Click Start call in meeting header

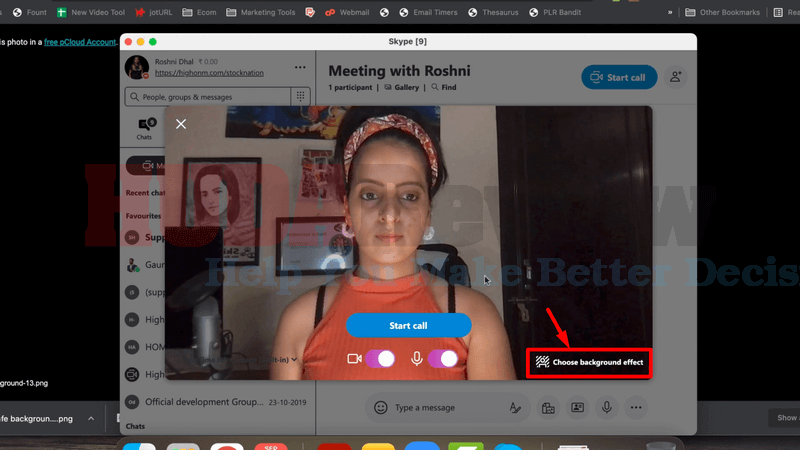point(619,77)
